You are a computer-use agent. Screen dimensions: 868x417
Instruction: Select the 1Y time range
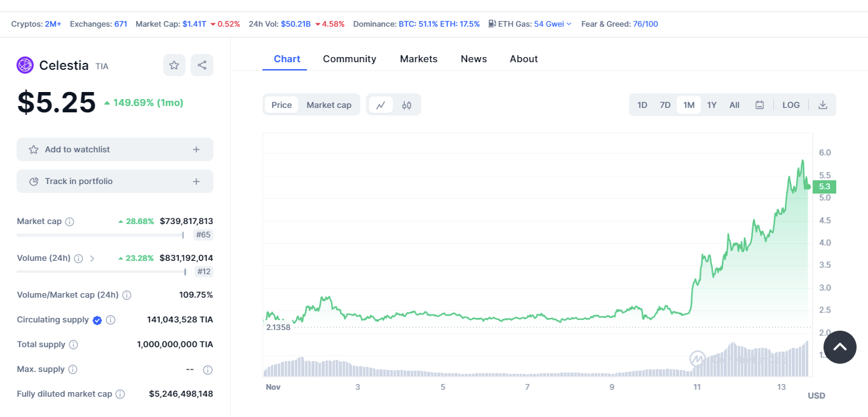pos(712,105)
